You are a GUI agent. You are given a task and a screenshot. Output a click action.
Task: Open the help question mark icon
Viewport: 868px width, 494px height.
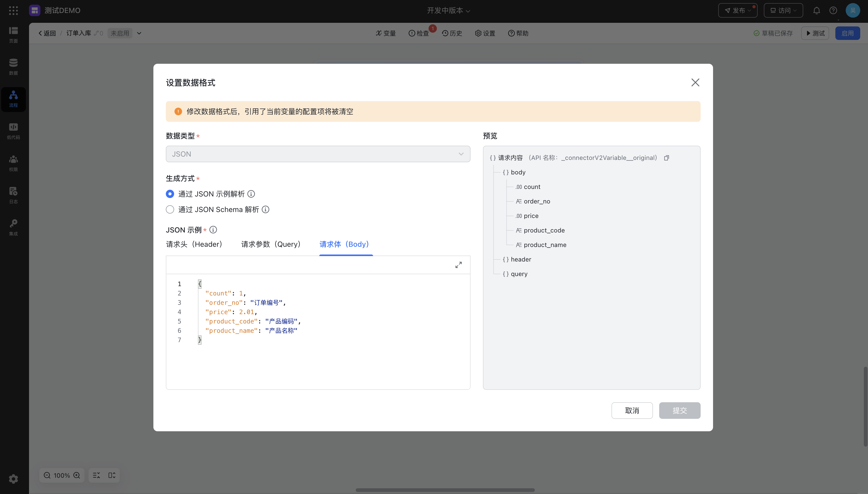point(833,11)
